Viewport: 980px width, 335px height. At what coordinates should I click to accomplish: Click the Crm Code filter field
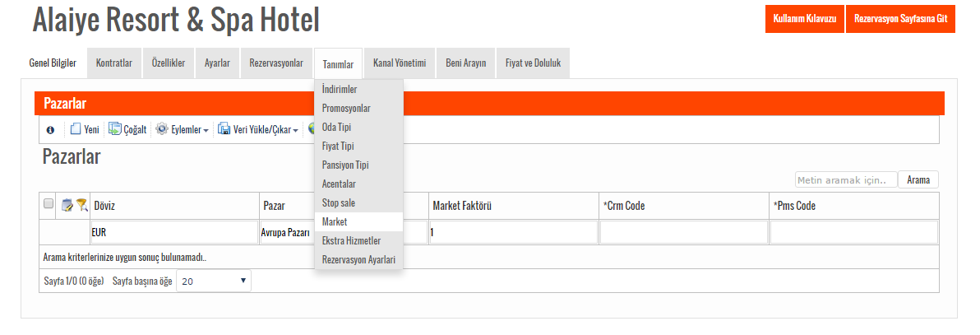click(x=684, y=232)
